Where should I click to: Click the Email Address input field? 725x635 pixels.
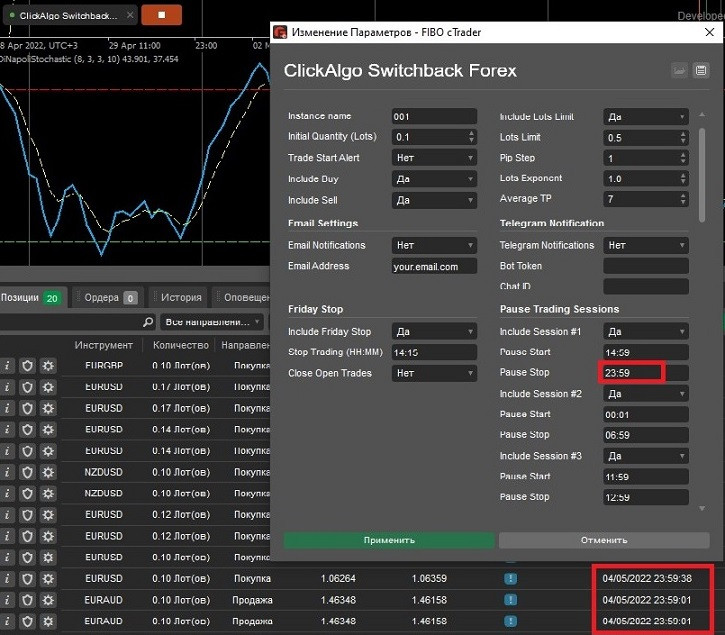click(434, 266)
